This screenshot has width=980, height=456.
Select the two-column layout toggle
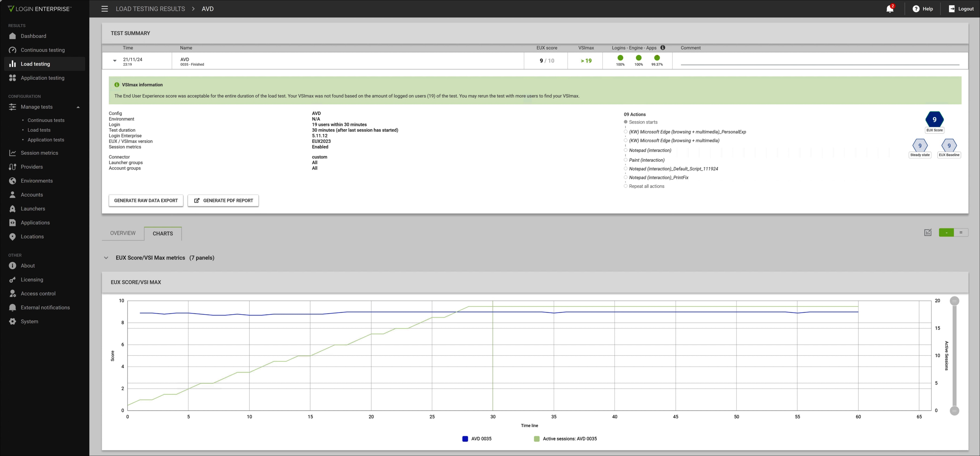point(961,233)
